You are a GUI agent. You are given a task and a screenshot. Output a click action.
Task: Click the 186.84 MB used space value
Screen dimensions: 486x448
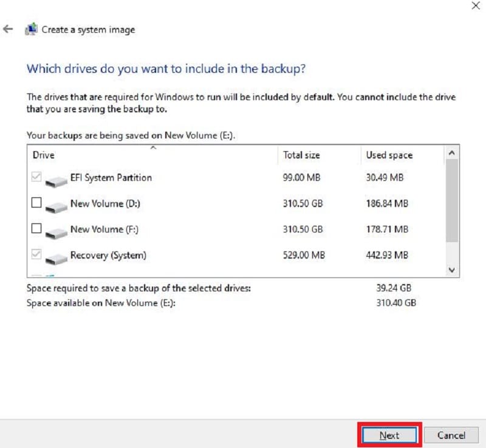(x=387, y=203)
